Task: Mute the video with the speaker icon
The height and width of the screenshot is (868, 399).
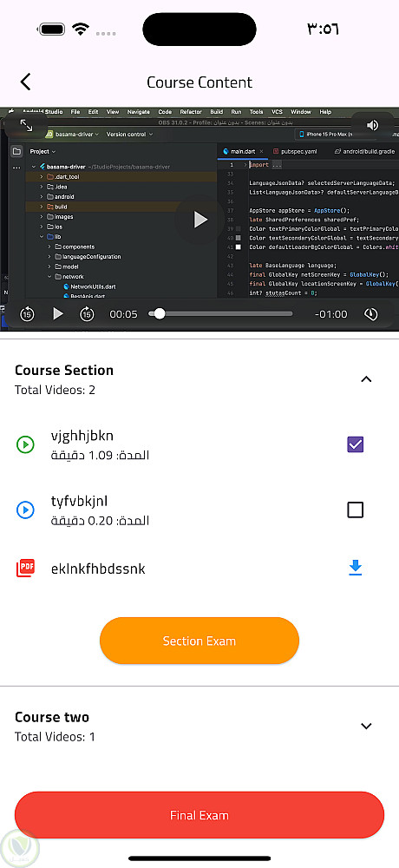Action: pos(372,125)
